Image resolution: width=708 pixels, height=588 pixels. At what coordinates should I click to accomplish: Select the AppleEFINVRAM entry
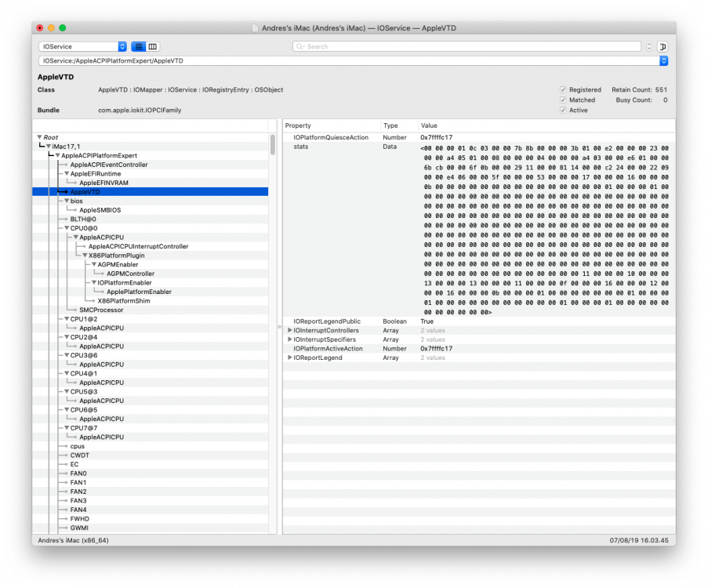coord(103,183)
